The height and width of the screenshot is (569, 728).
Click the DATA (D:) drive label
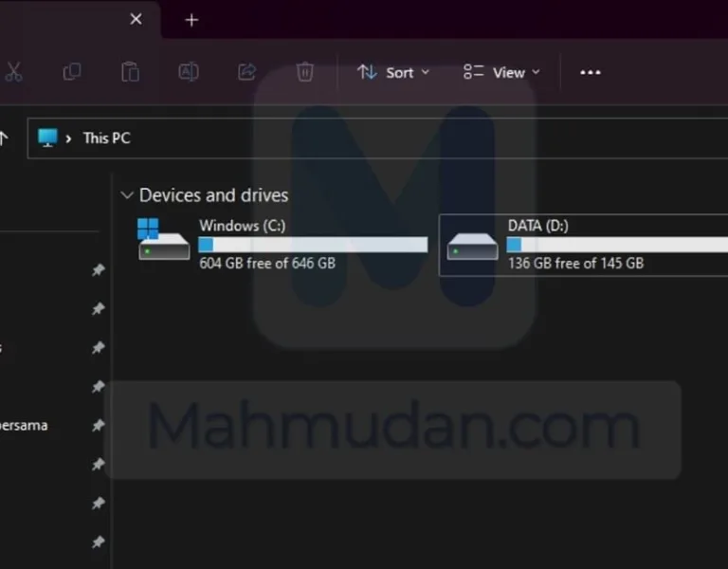(538, 226)
